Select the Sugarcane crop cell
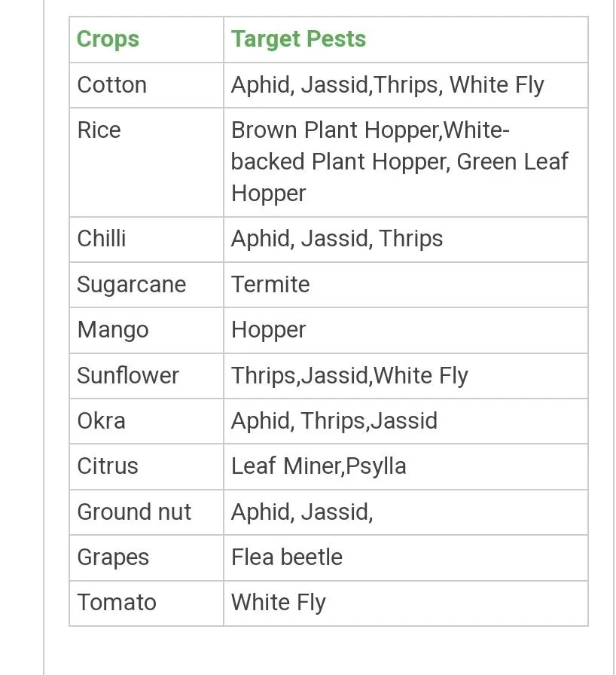The width and height of the screenshot is (616, 675). pyautogui.click(x=132, y=285)
